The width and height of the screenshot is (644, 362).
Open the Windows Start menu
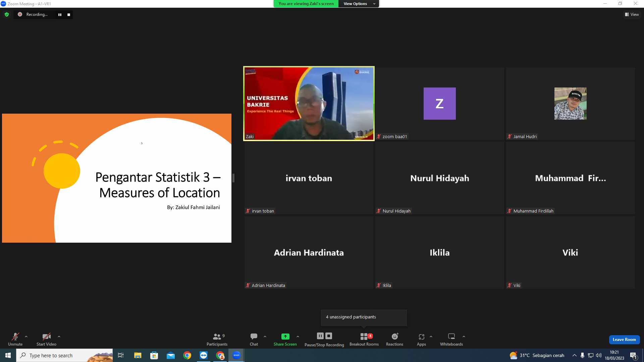tap(8, 355)
